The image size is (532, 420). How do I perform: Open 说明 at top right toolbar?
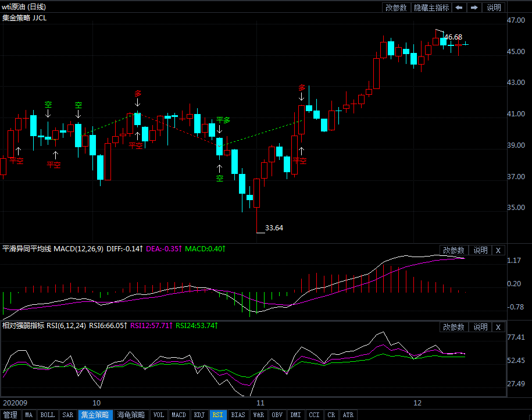(x=494, y=8)
